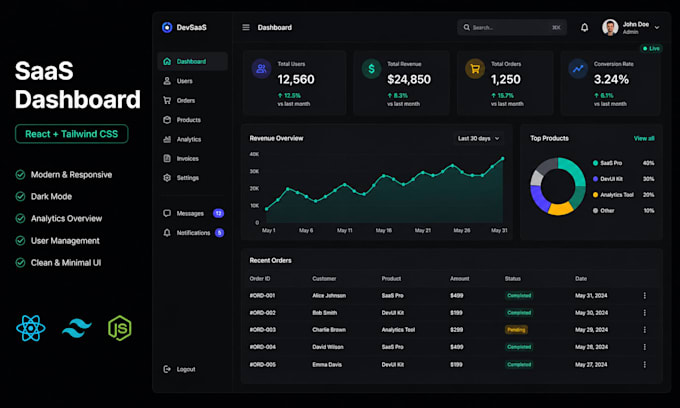Click the $24,850 revenue value

pyautogui.click(x=409, y=79)
